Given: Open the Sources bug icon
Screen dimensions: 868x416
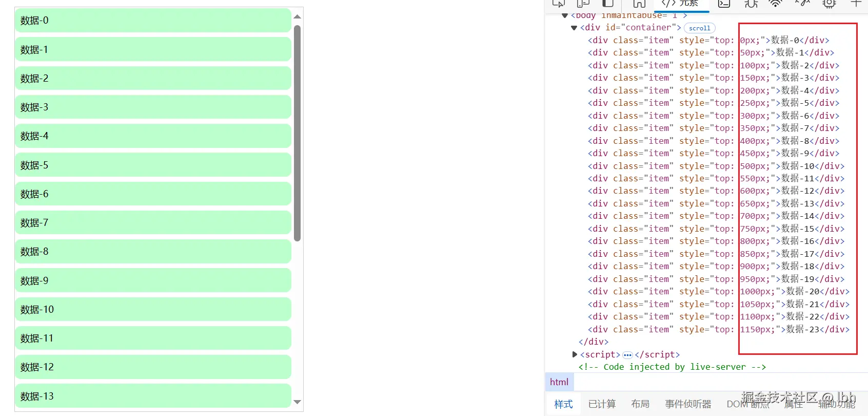Looking at the screenshot, I should pyautogui.click(x=751, y=3).
